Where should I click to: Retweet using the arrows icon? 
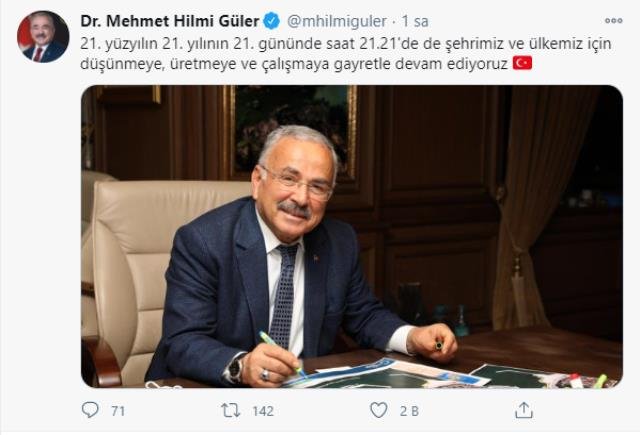[x=231, y=410]
